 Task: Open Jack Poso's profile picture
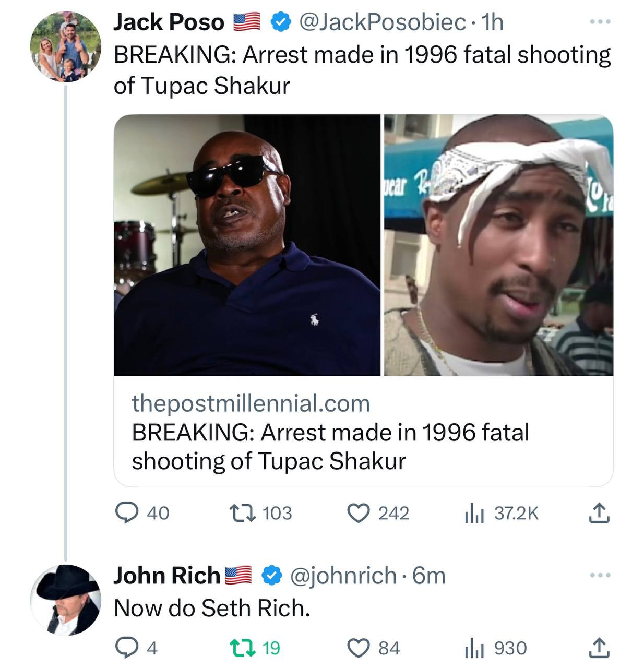[66, 47]
